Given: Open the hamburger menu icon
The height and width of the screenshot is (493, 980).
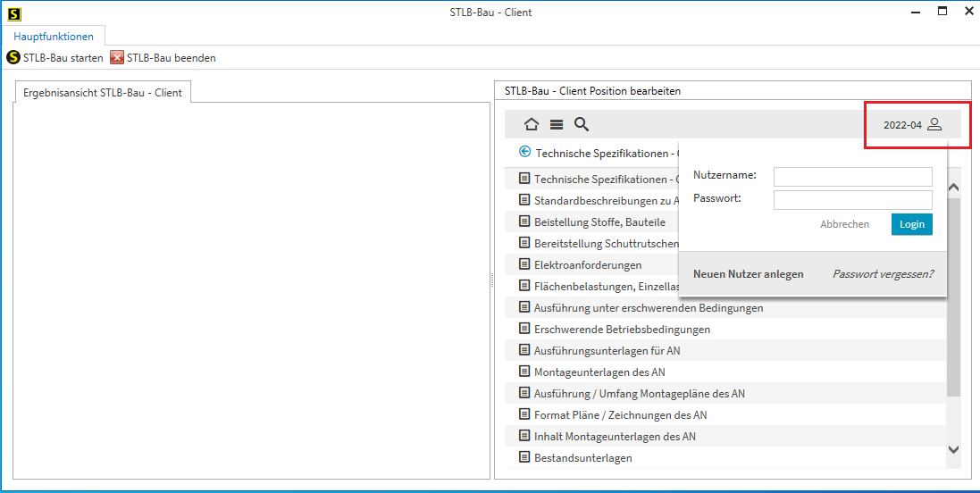Looking at the screenshot, I should click(556, 125).
